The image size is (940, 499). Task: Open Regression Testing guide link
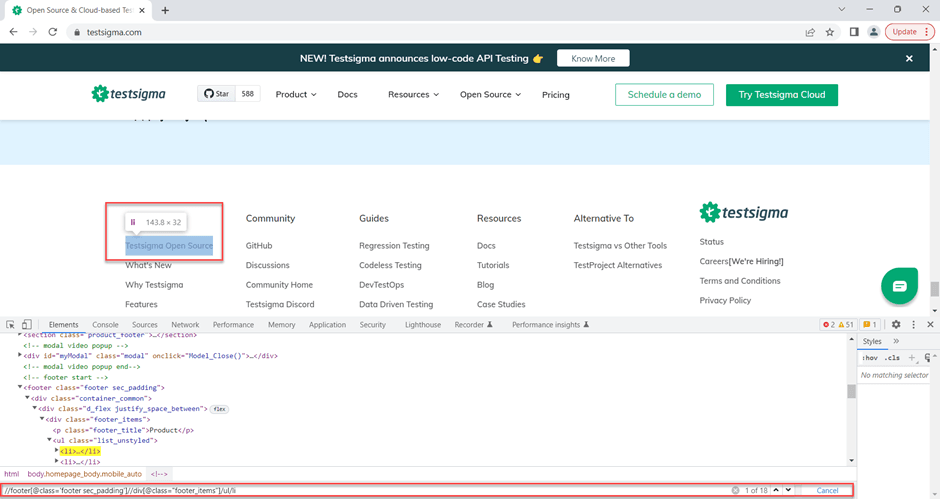(394, 245)
